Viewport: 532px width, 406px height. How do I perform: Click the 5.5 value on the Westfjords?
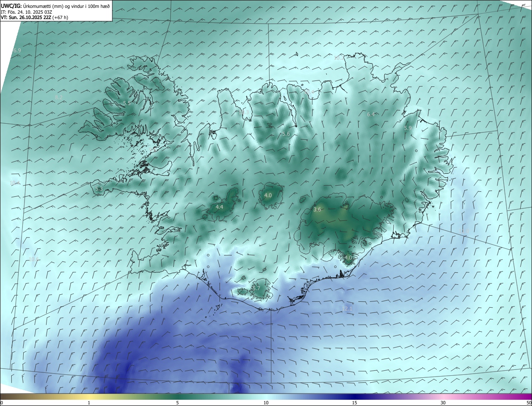click(x=127, y=103)
